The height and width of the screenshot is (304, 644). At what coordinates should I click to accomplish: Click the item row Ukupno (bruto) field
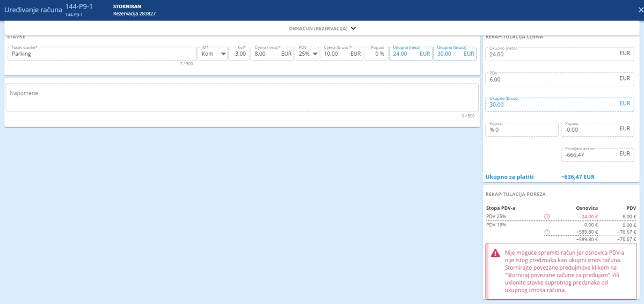coord(455,54)
